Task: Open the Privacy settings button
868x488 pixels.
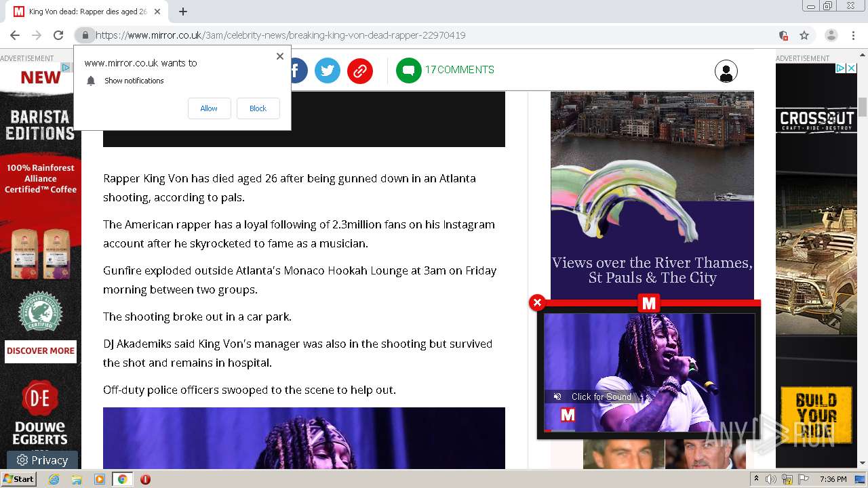Action: pyautogui.click(x=42, y=460)
